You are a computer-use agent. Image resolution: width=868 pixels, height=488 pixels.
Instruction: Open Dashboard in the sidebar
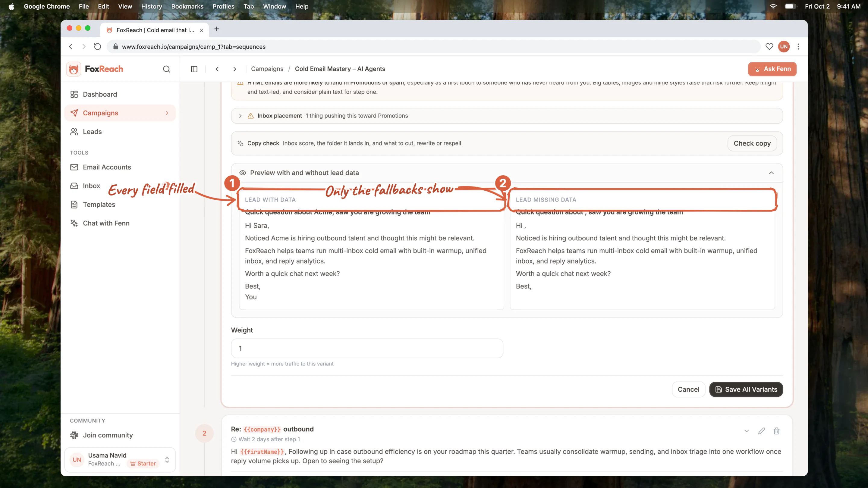point(120,94)
